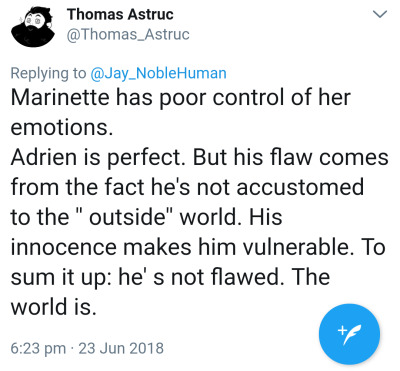Select the 23 Jun 2018 date
Image resolution: width=400 pixels, height=371 pixels.
(121, 348)
